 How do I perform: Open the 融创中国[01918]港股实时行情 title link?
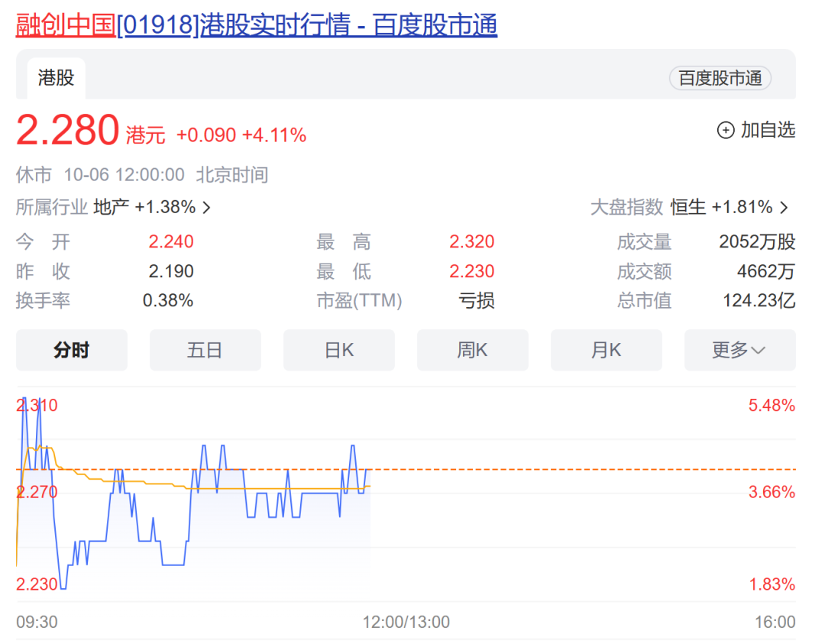pyautogui.click(x=256, y=24)
